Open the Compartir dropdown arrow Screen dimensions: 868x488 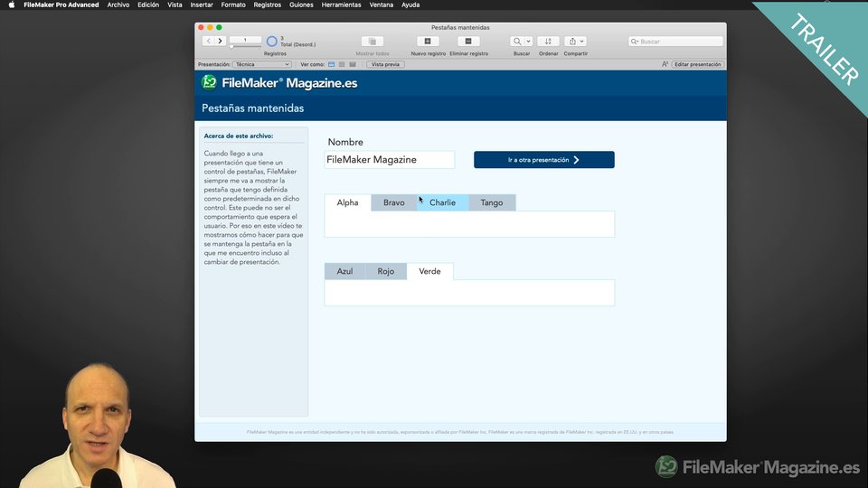pos(582,42)
